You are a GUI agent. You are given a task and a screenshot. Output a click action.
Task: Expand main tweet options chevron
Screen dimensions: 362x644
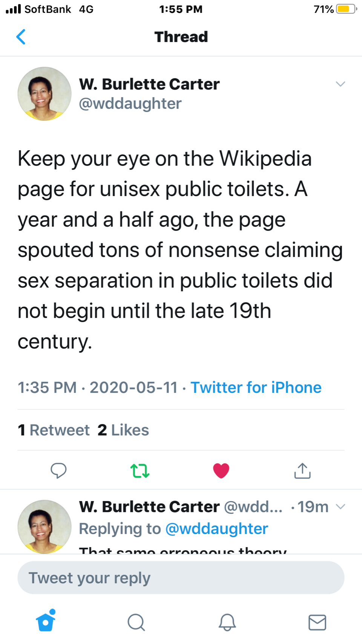click(341, 84)
